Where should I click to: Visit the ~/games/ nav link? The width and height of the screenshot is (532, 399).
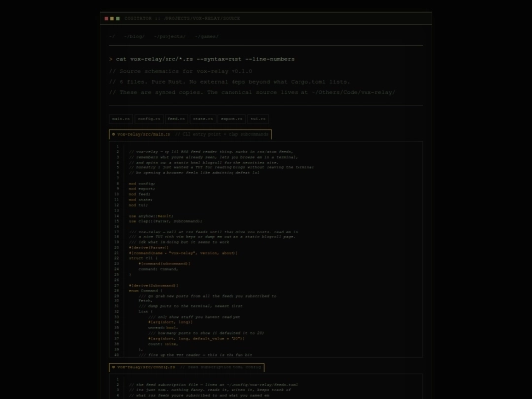click(207, 36)
